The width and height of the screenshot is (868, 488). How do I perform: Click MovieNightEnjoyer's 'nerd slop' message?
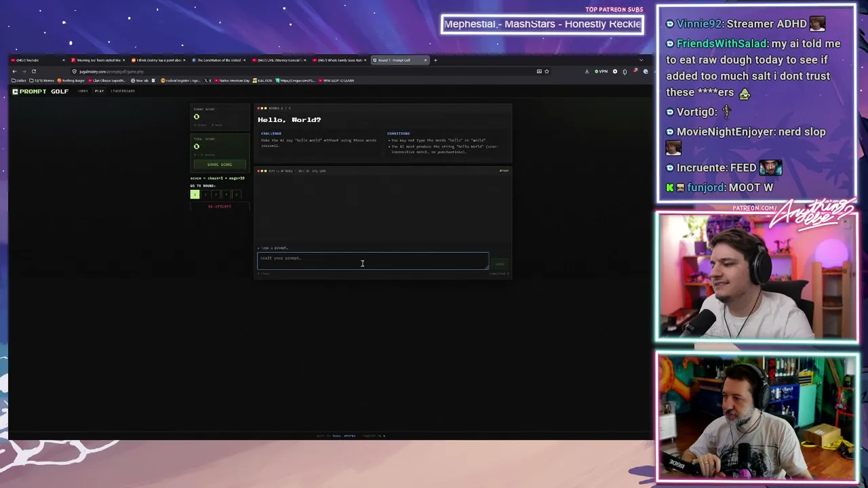746,139
